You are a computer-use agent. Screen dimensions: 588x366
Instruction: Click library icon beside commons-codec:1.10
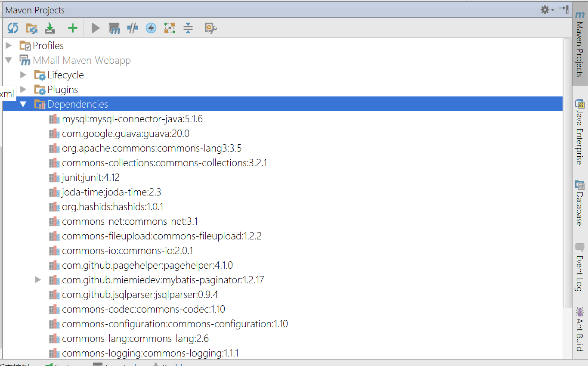[x=54, y=309]
